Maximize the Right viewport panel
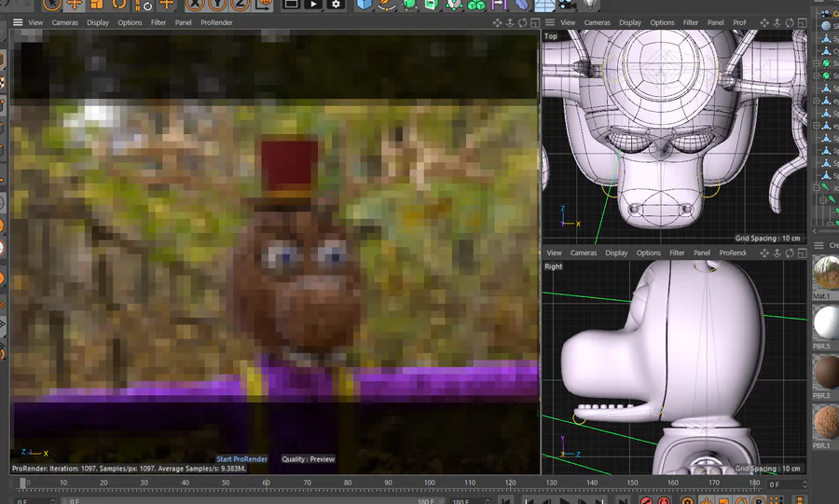Image resolution: width=839 pixels, height=504 pixels. tap(802, 252)
